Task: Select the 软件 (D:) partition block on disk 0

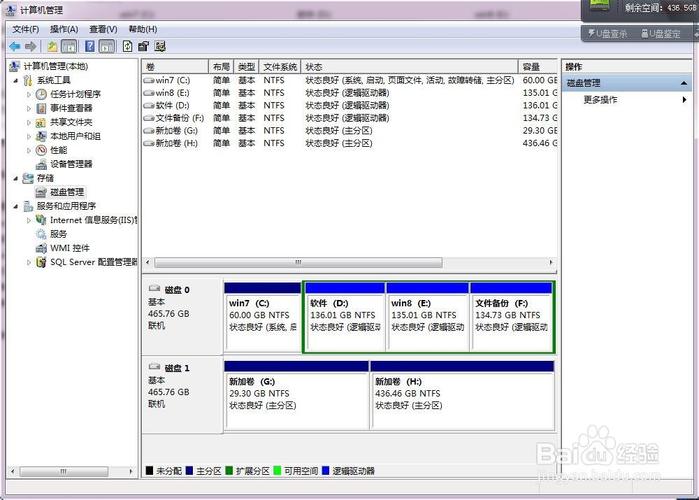Action: (x=343, y=315)
